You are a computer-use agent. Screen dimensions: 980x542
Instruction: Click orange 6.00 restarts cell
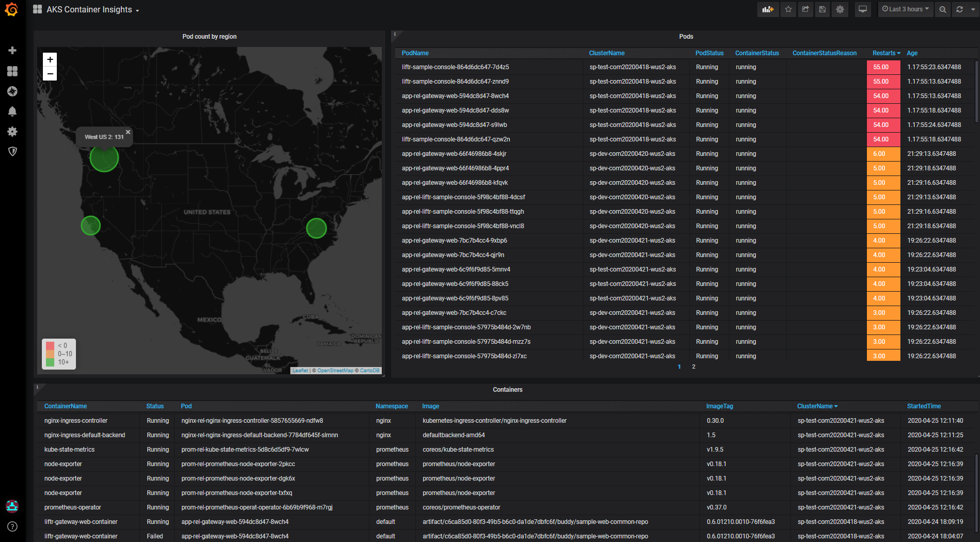click(883, 154)
